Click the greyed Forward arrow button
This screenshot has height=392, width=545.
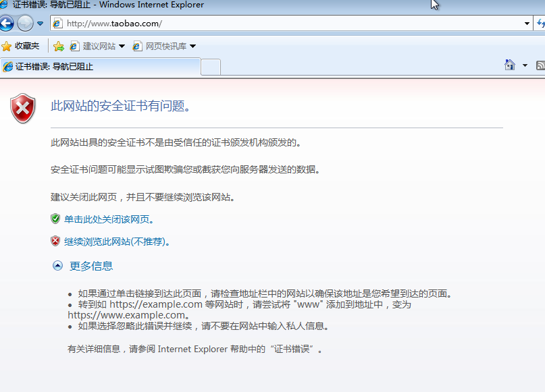coord(26,24)
